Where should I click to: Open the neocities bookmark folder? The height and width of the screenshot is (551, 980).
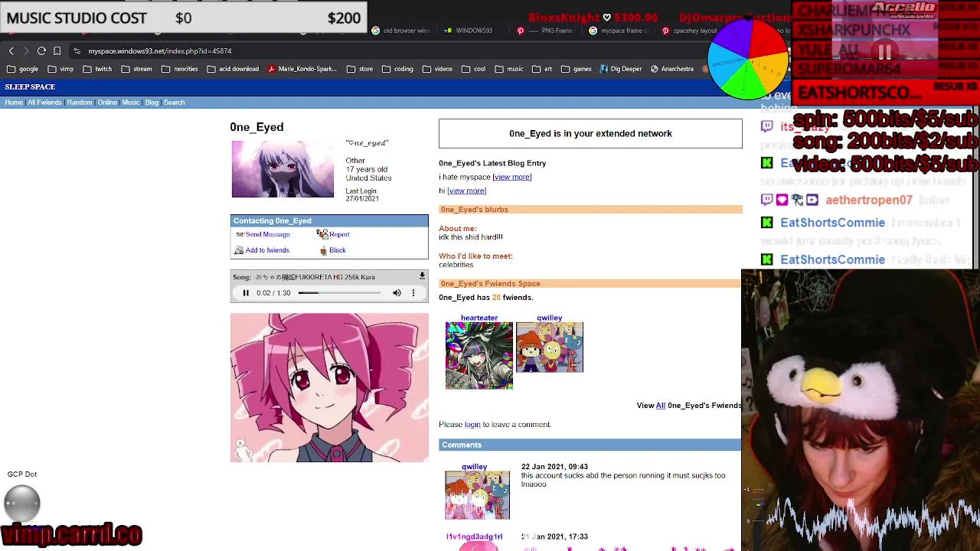click(180, 69)
